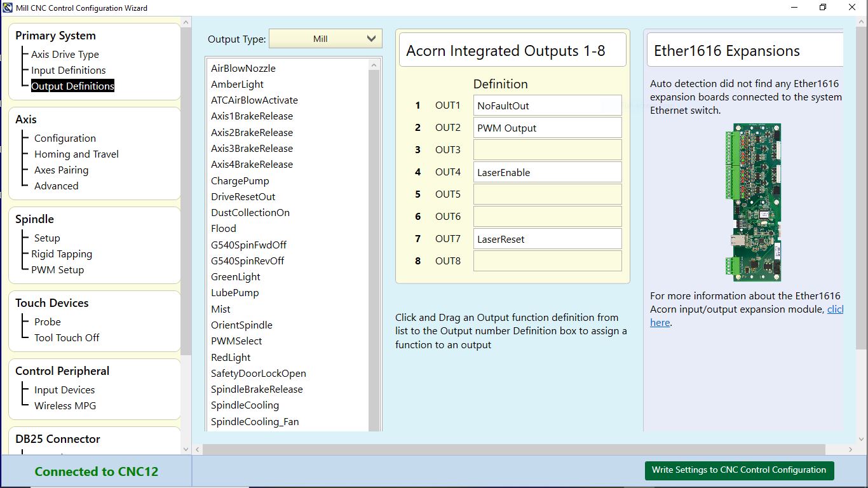The width and height of the screenshot is (868, 488).
Task: Click the sidebar scroll down arrow
Action: coord(186,449)
